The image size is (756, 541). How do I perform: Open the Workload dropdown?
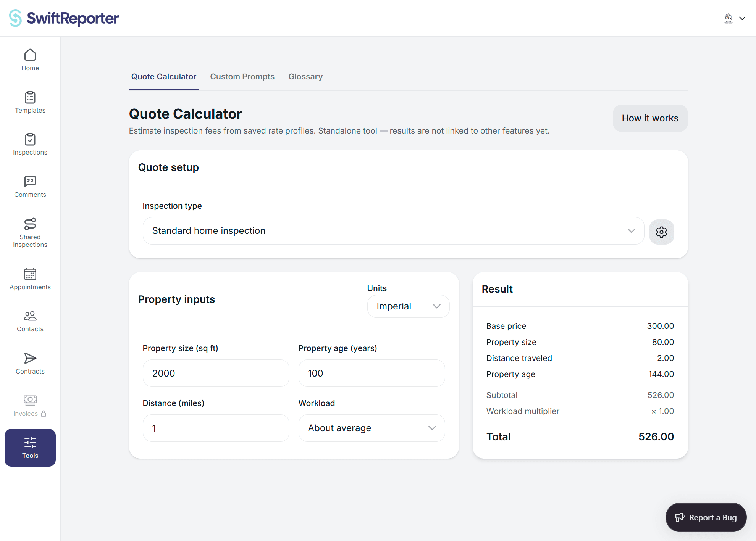372,428
